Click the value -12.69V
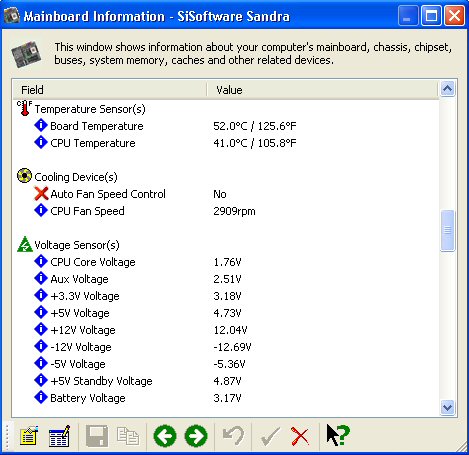This screenshot has height=455, width=469. click(232, 347)
